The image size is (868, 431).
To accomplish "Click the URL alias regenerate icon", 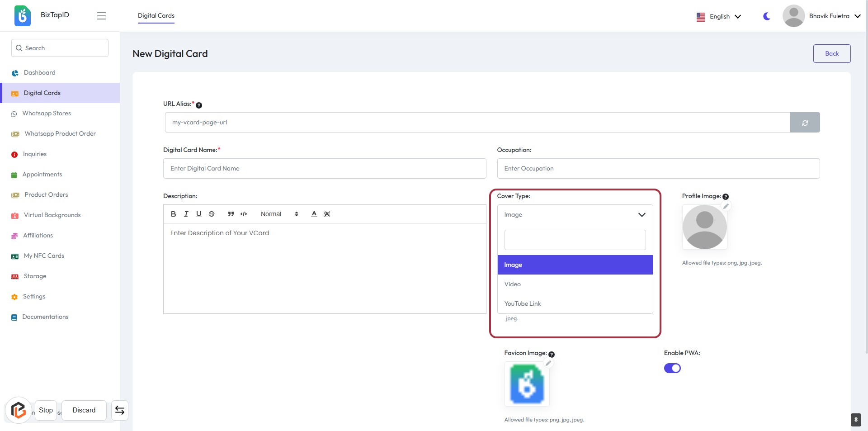I will [805, 123].
